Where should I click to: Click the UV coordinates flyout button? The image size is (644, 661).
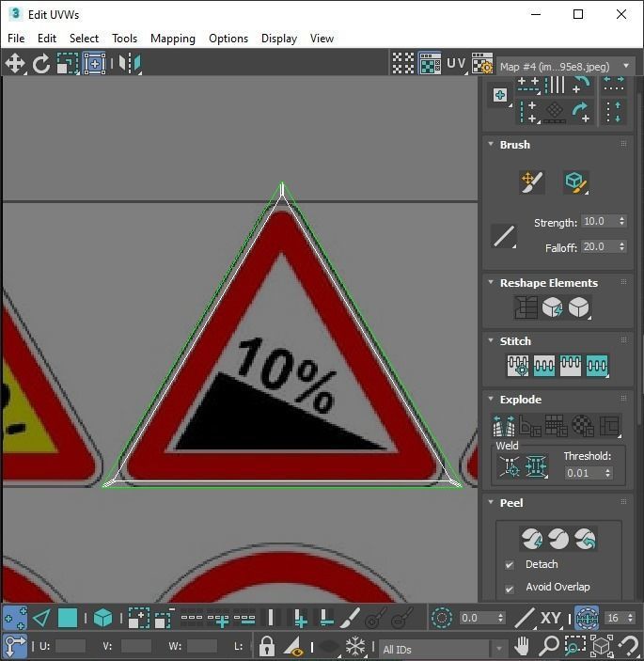(457, 64)
